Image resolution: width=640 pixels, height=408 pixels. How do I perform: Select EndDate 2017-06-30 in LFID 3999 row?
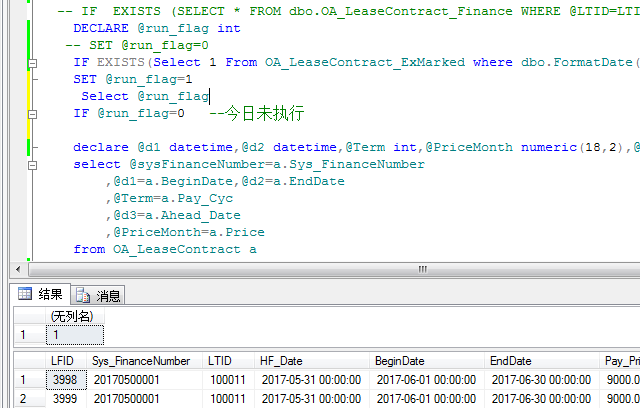tap(542, 399)
